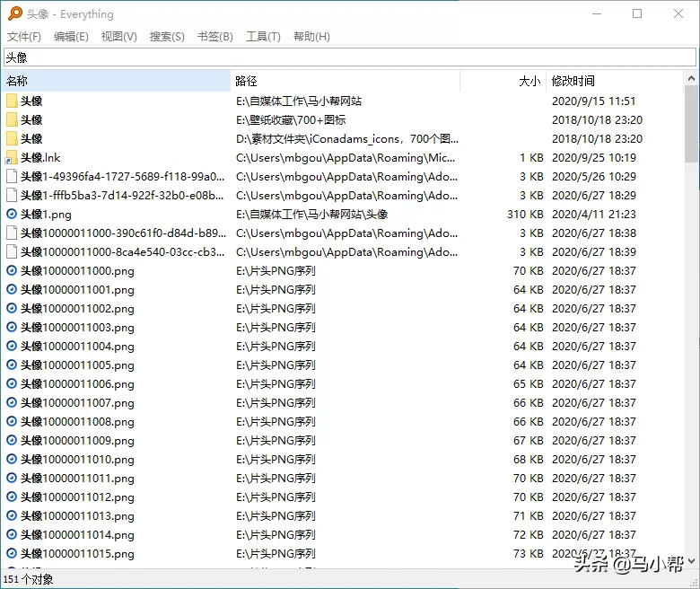Click the date 2020/9/25 10:19
This screenshot has height=589, width=700.
pyautogui.click(x=594, y=158)
